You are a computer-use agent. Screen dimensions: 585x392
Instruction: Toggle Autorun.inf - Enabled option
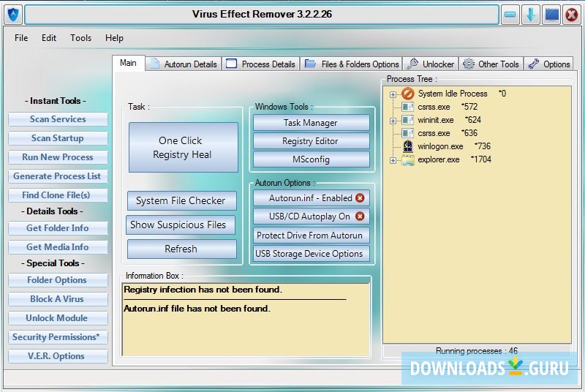tap(312, 198)
